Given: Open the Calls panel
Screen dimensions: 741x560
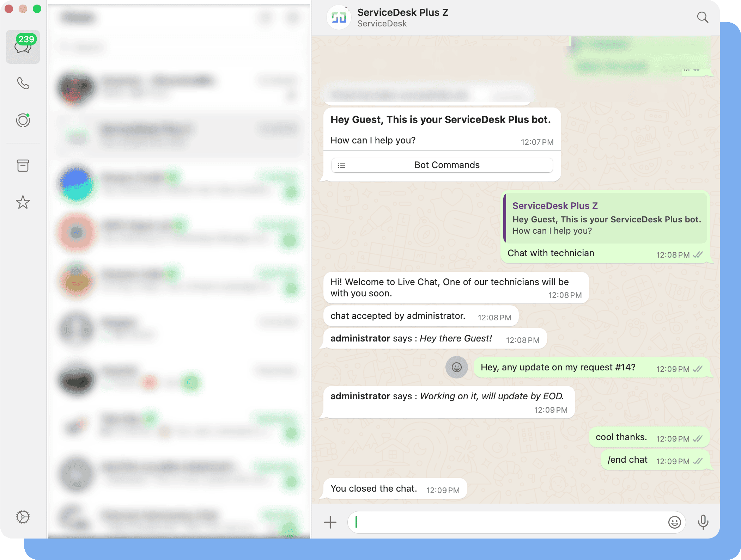Looking at the screenshot, I should pos(23,83).
